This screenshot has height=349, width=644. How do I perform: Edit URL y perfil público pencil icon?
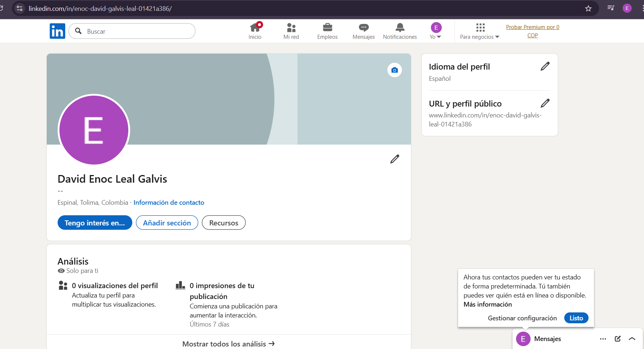click(x=545, y=103)
